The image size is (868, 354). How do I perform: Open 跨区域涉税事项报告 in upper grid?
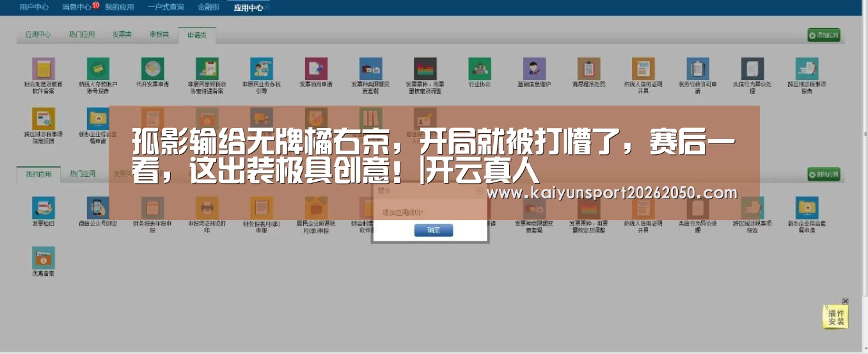(x=807, y=68)
